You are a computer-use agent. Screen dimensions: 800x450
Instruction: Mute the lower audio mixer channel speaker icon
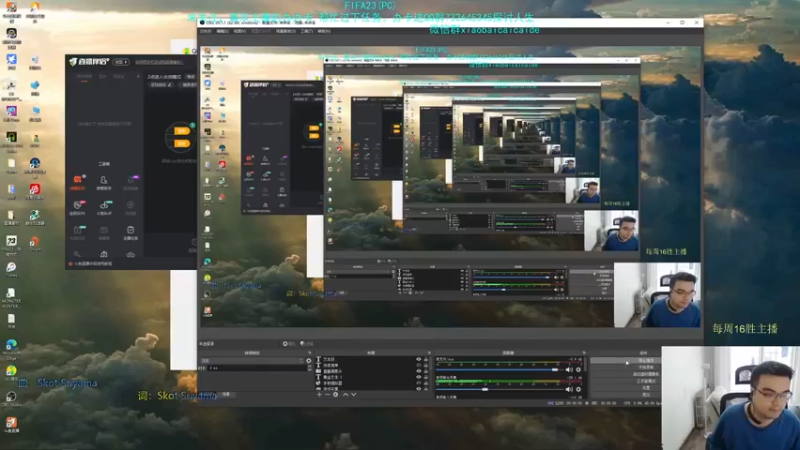tap(569, 389)
